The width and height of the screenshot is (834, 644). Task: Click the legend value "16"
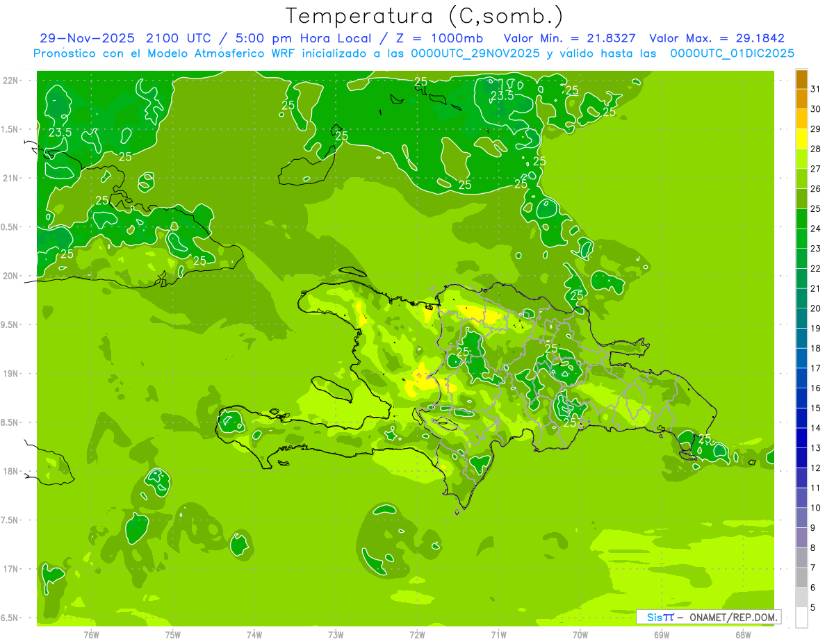tap(816, 388)
